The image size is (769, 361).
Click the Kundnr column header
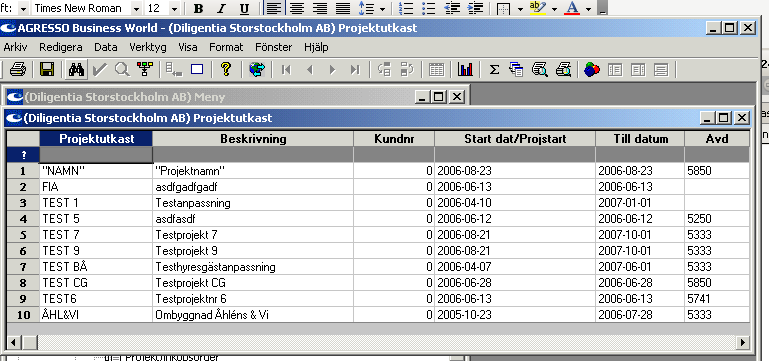click(x=394, y=139)
